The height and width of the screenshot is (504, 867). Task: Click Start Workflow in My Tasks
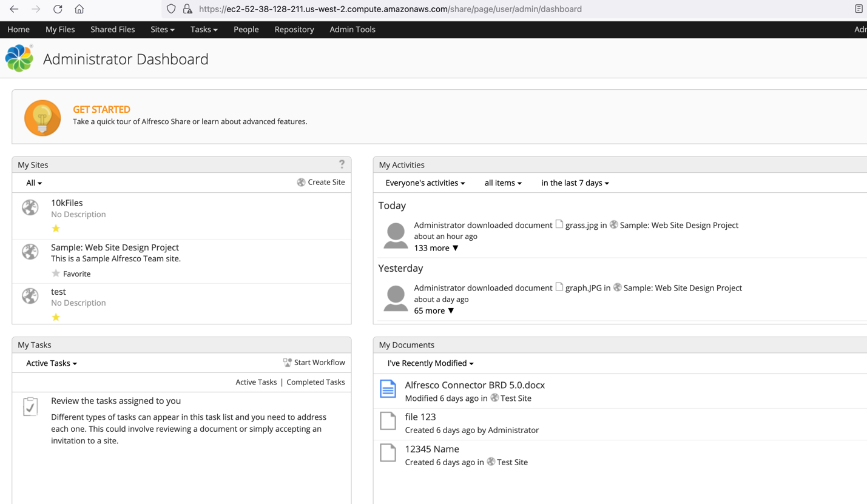pos(314,362)
